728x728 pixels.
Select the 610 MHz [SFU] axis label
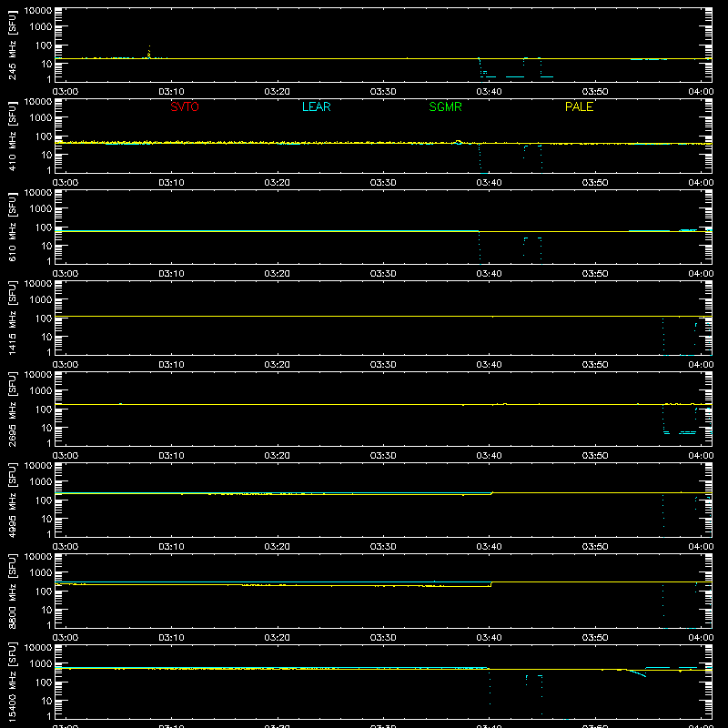pos(13,227)
